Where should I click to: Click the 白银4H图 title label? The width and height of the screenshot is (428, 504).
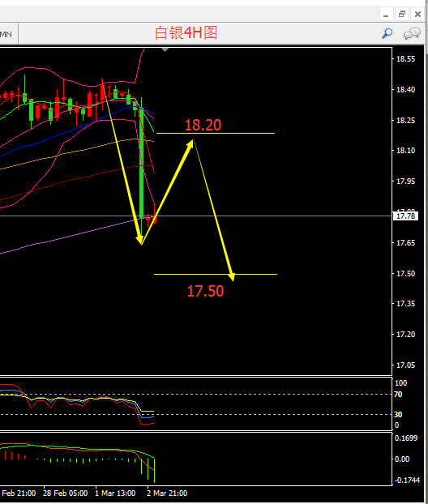click(186, 32)
